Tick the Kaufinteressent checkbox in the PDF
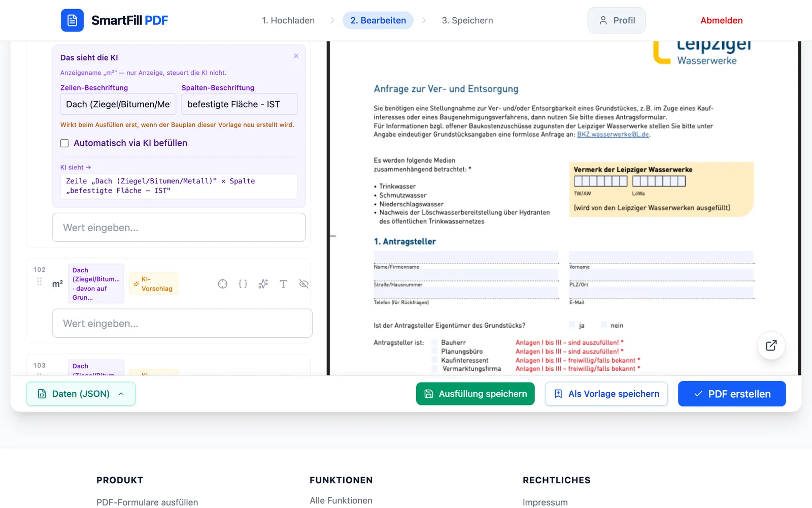This screenshot has height=508, width=812. click(434, 360)
